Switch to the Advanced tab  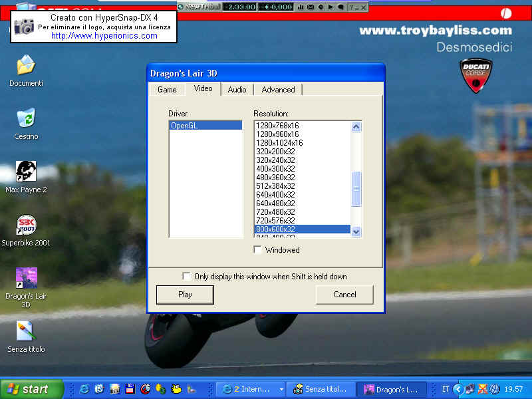point(278,90)
